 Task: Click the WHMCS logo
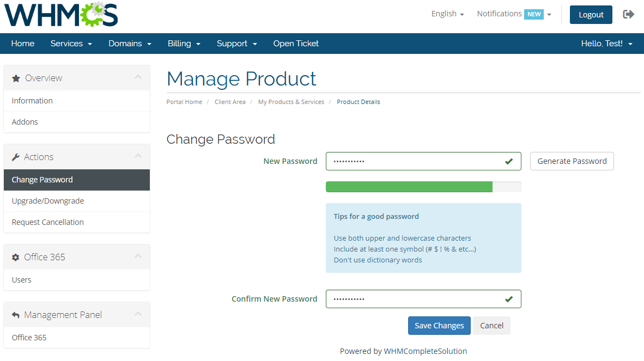[x=60, y=15]
